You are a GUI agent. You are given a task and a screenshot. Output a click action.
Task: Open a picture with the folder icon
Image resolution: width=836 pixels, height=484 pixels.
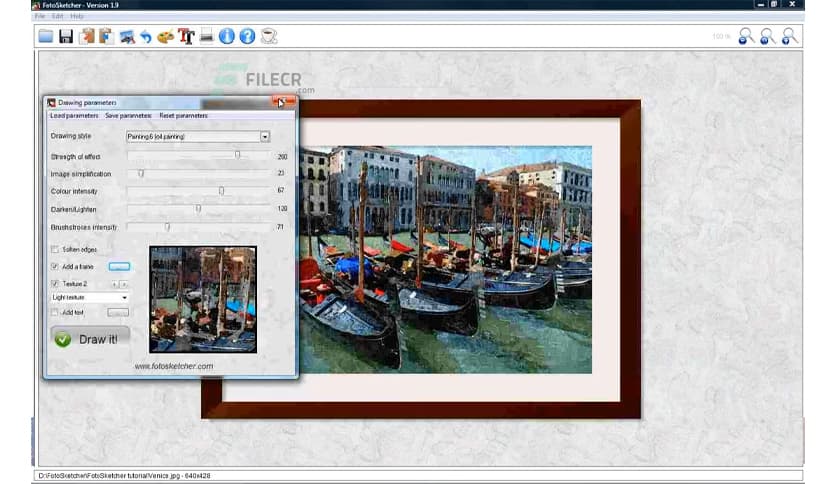(46, 36)
